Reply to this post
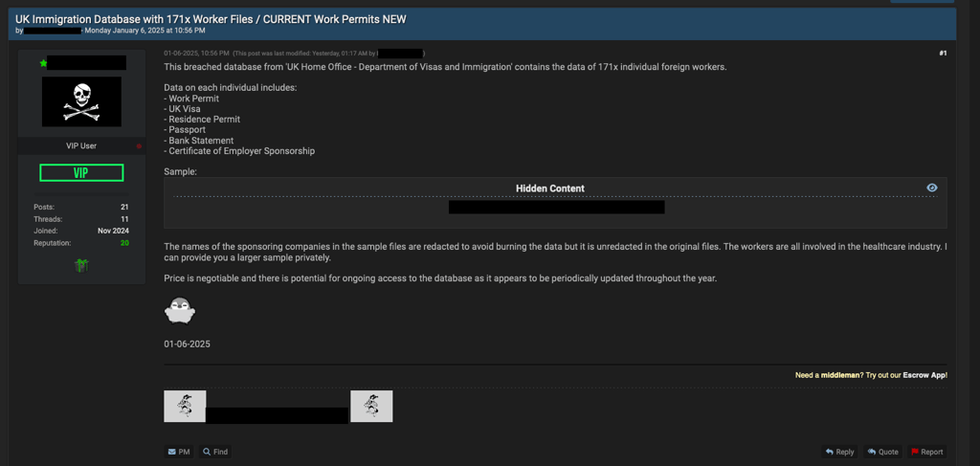The width and height of the screenshot is (980, 466). tap(839, 452)
